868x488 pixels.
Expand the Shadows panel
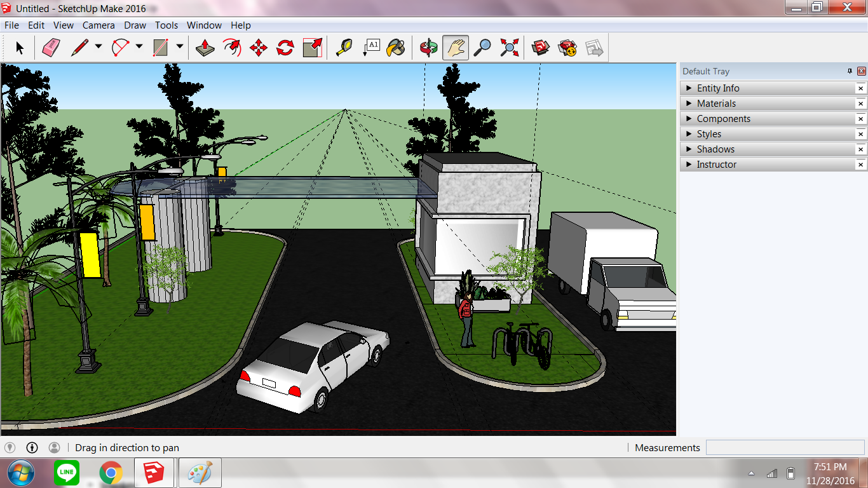point(688,149)
